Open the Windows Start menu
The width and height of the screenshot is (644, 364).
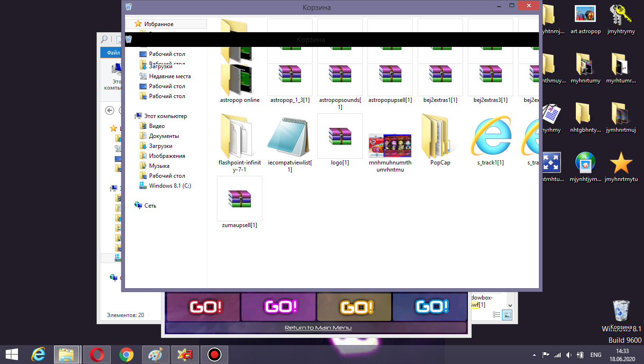point(11,354)
